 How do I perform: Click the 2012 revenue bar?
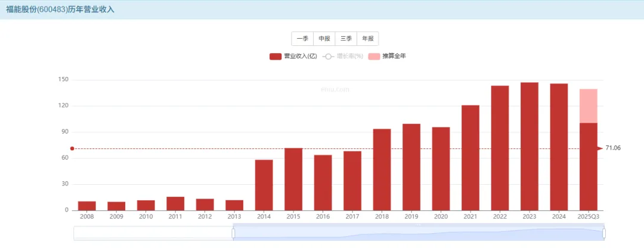point(205,204)
